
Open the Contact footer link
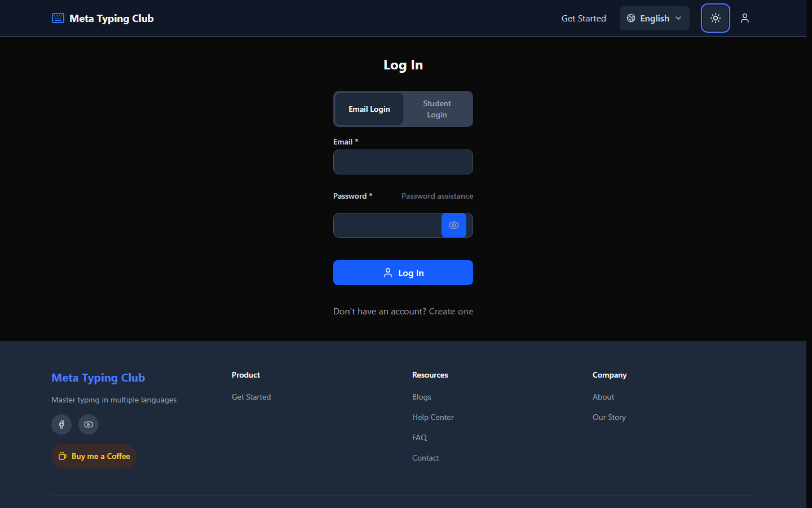tap(426, 458)
